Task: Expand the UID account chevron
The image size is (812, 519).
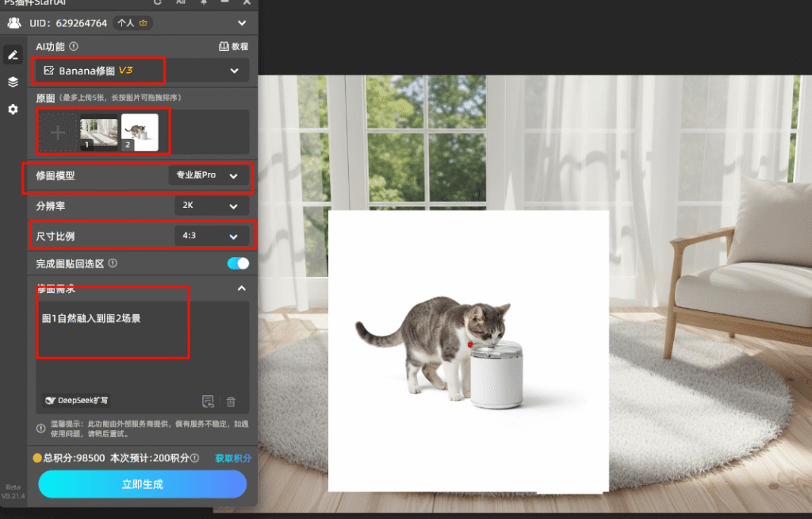Action: point(242,23)
